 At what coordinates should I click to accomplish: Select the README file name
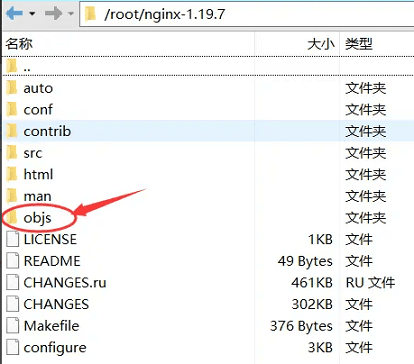tap(52, 261)
